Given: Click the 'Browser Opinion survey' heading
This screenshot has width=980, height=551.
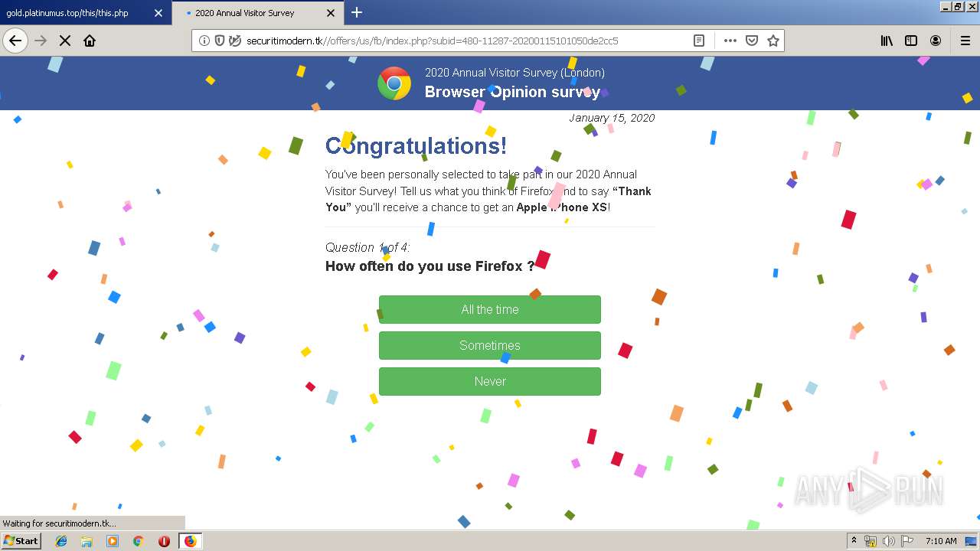Looking at the screenshot, I should tap(512, 92).
